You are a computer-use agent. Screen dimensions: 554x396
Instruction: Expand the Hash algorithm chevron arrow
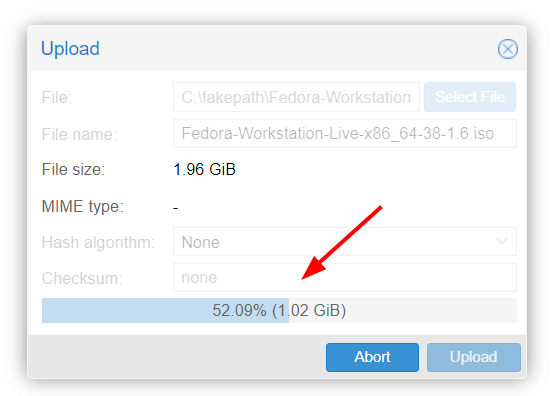tap(502, 242)
